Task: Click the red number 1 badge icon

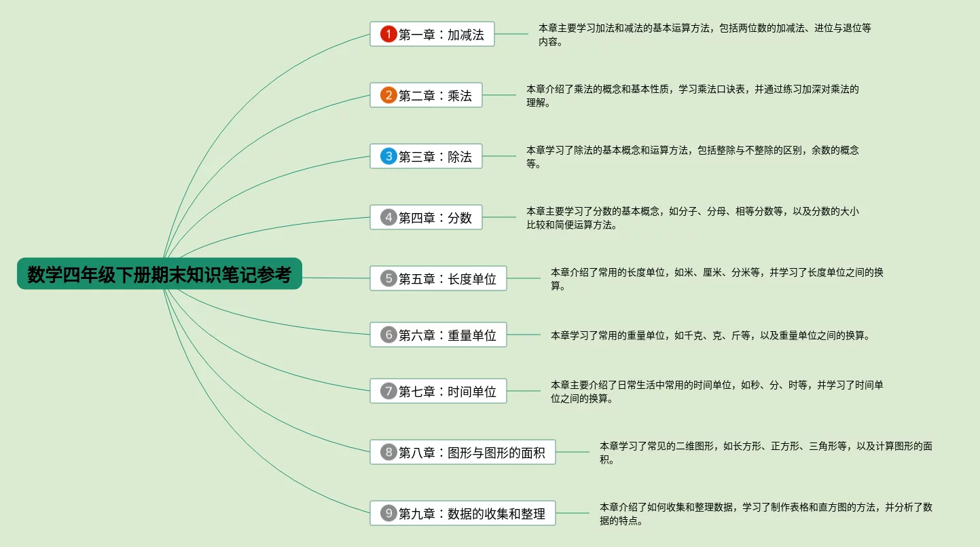Action: click(x=388, y=34)
